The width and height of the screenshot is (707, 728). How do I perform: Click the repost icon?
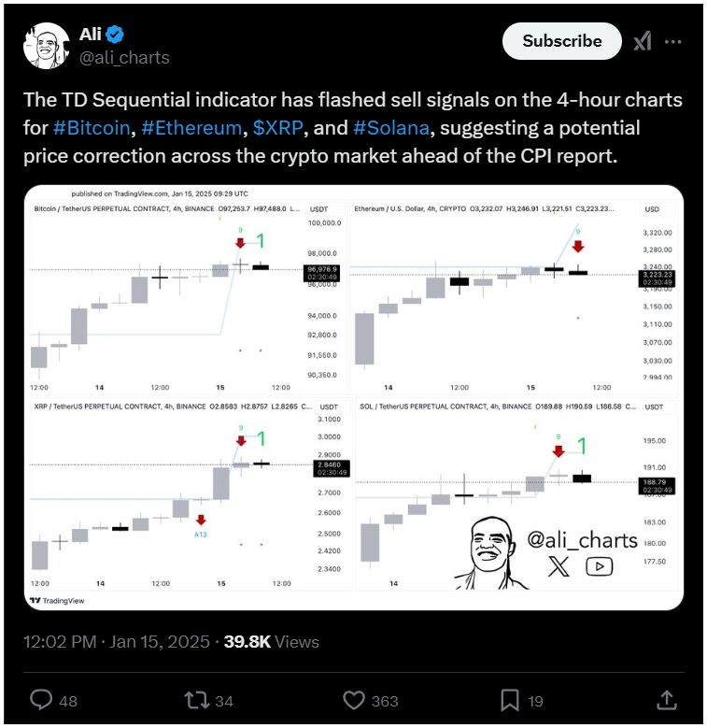(x=197, y=700)
